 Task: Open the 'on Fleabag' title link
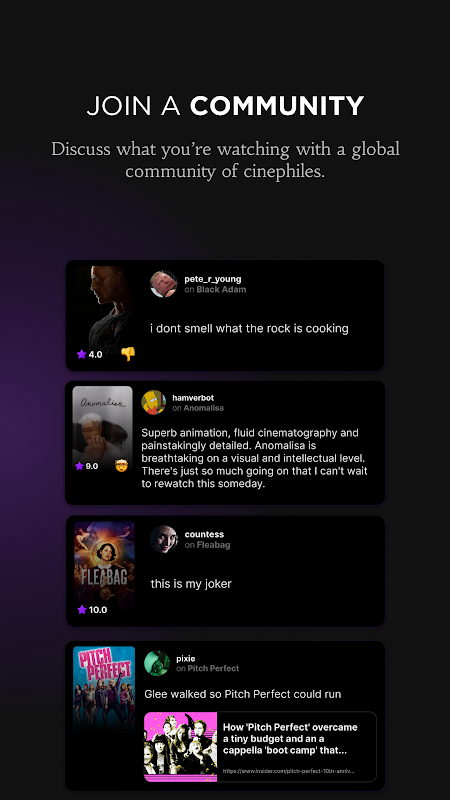[x=208, y=545]
